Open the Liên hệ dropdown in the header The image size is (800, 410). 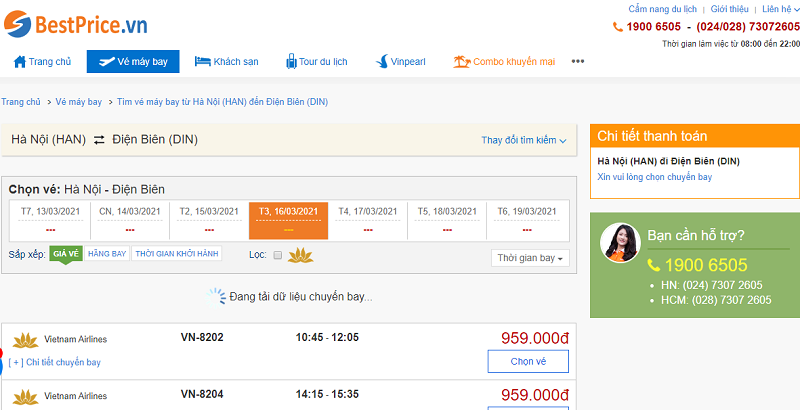click(780, 9)
